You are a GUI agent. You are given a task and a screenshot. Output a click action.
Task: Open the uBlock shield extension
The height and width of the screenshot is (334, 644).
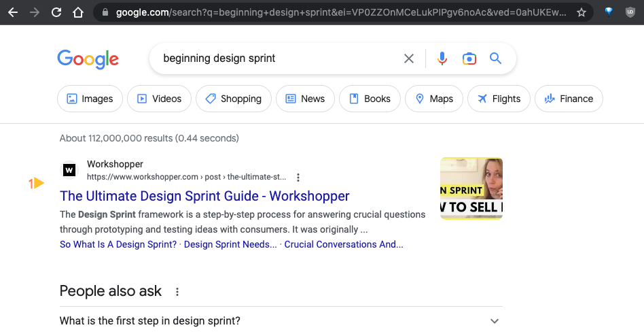[630, 12]
